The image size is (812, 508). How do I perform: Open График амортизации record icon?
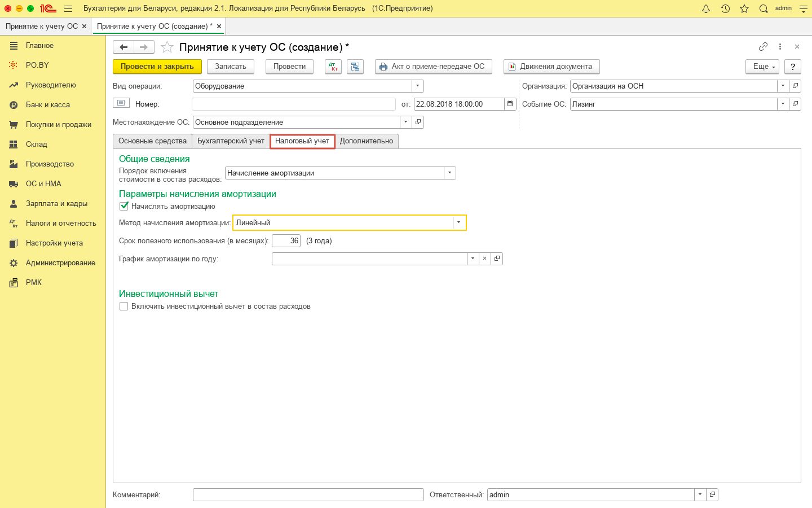pyautogui.click(x=497, y=259)
